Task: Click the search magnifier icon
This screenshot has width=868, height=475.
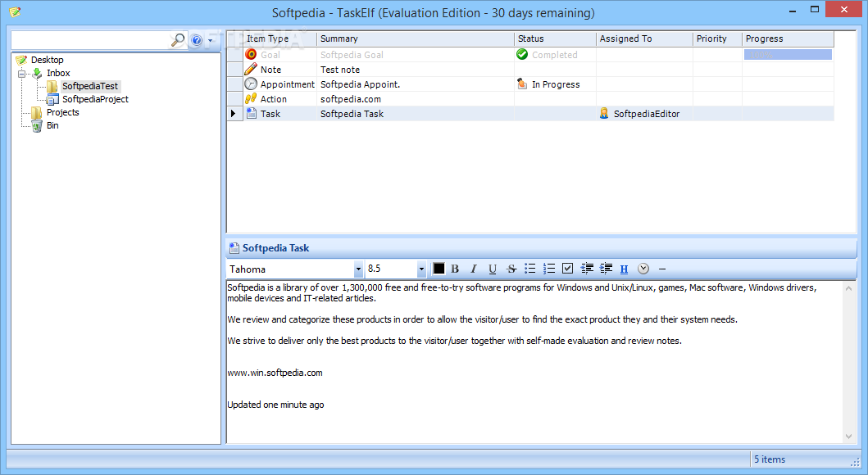Action: coord(178,40)
